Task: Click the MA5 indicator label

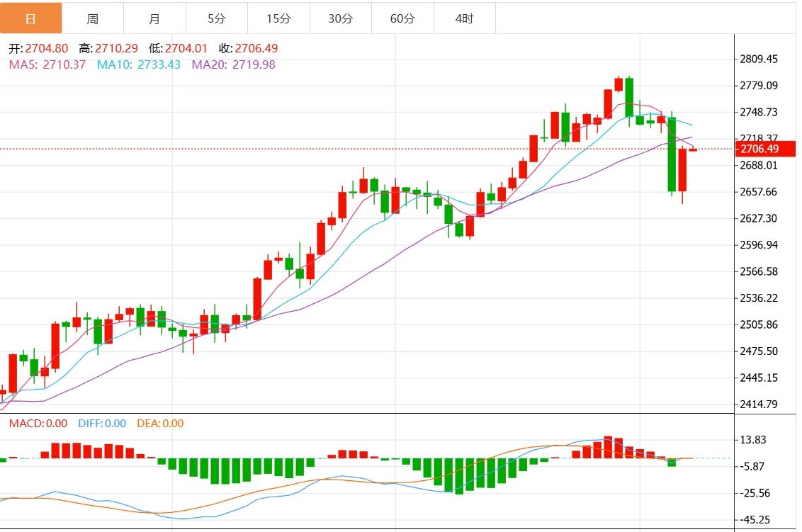Action: (47, 64)
